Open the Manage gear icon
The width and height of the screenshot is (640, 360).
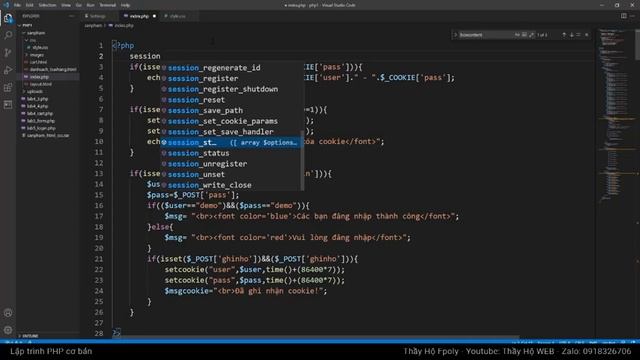8,330
